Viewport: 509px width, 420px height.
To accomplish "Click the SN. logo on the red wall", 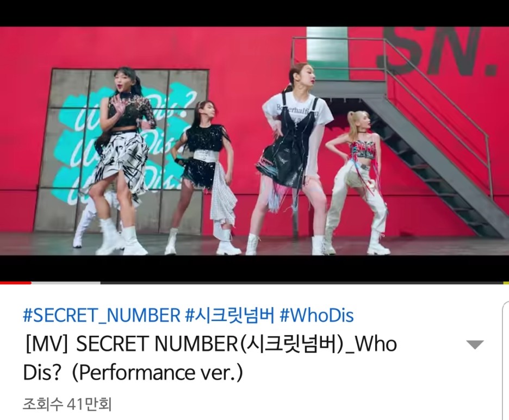I will 437,51.
